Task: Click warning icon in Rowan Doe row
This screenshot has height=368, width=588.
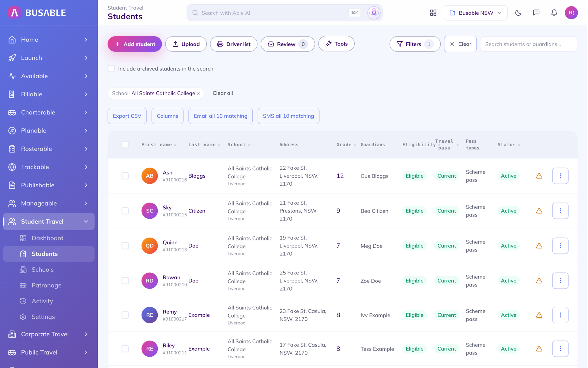Action: click(539, 281)
